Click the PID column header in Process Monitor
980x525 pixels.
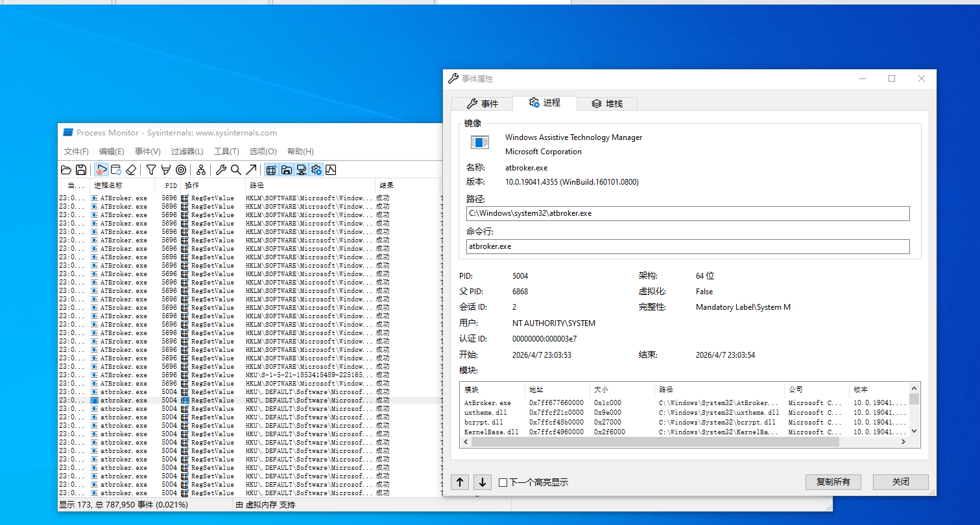tap(168, 185)
